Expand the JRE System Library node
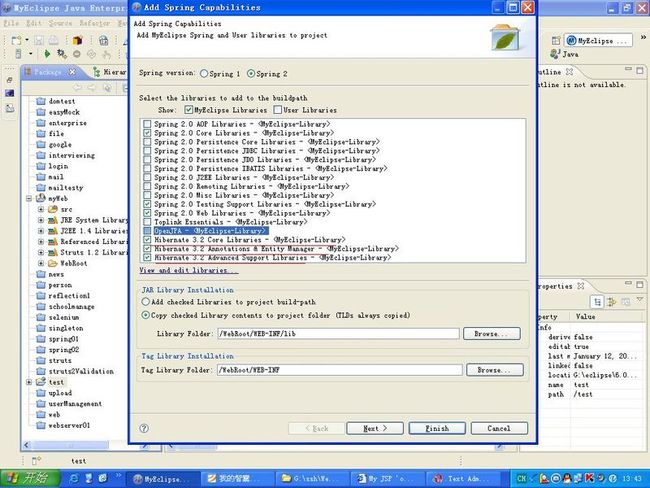Screen dimensions: 650x488 click(x=41, y=220)
